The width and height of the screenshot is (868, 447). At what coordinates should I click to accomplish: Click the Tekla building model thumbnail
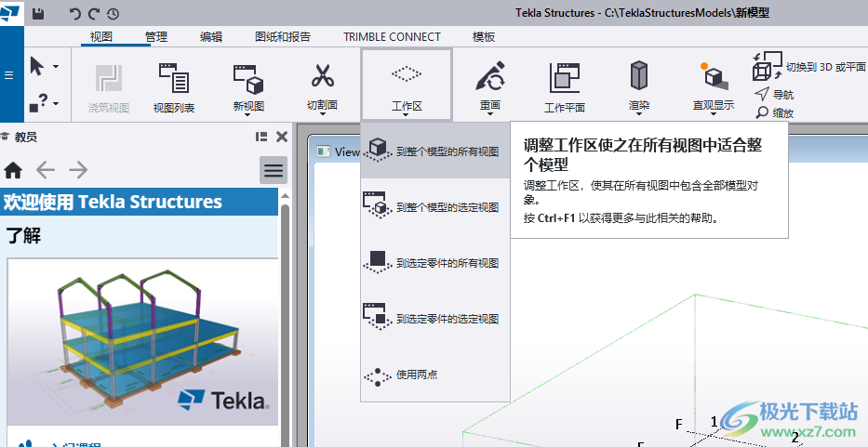143,341
